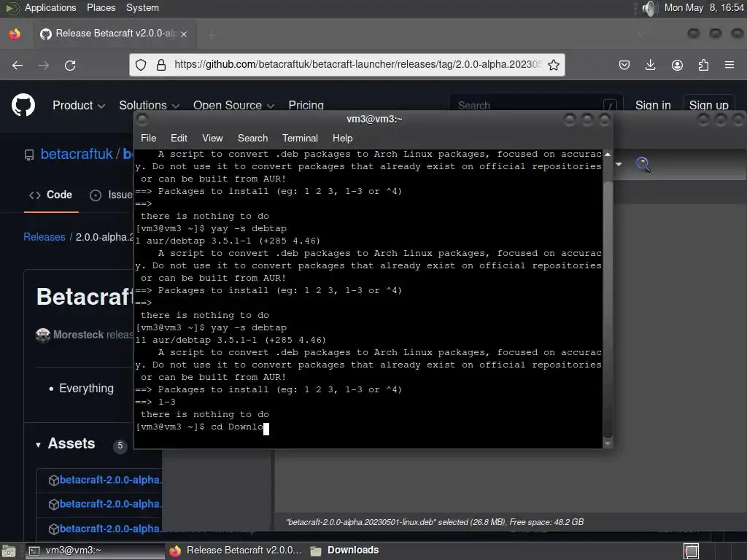Switch to Release Betacraft Firefox taskbar entry
Viewport: 747px width, 560px height.
tap(237, 551)
